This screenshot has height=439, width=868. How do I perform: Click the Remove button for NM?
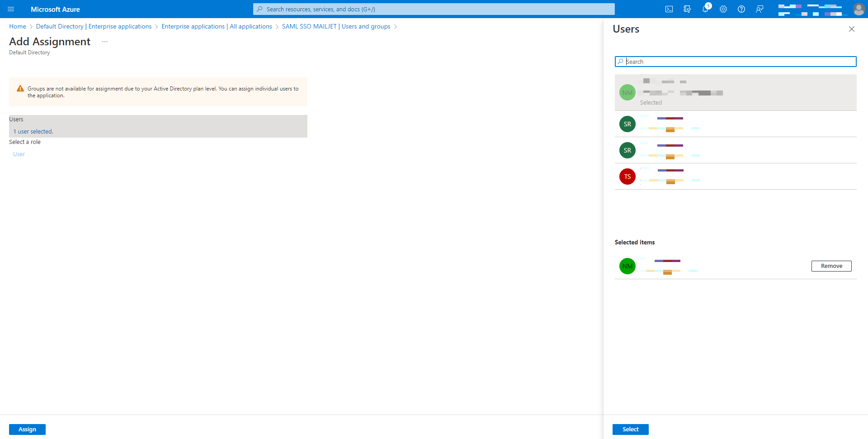[831, 266]
